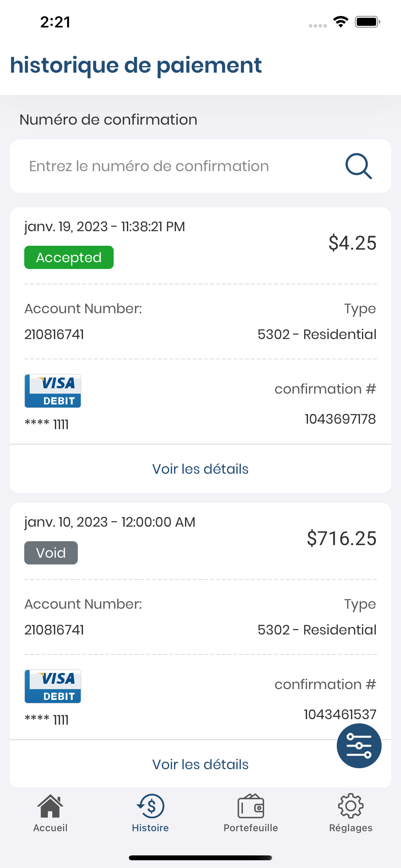Tap the $4.25 payment amount

[x=353, y=243]
